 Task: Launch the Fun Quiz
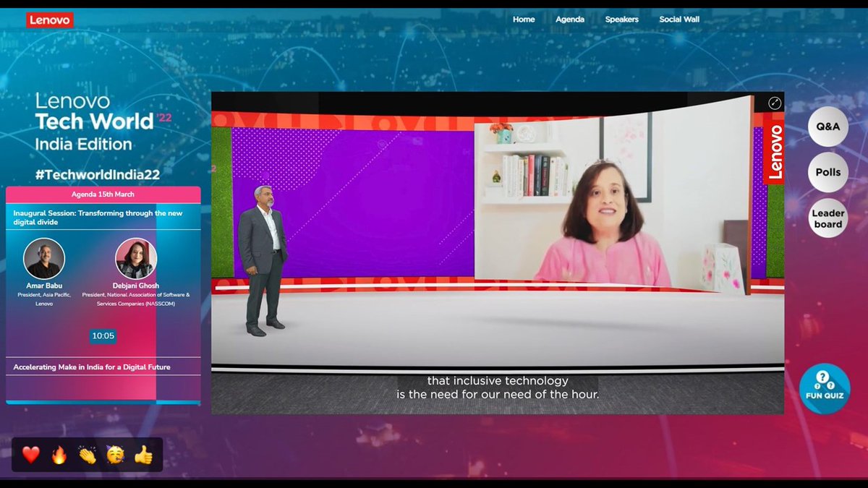825,388
